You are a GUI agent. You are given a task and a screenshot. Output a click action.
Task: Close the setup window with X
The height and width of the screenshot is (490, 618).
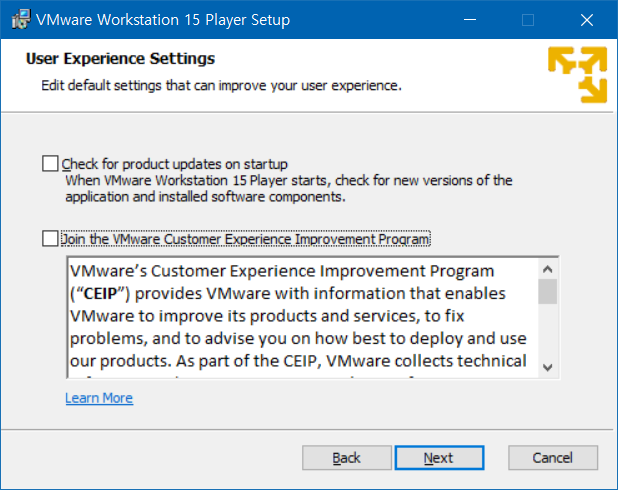[x=587, y=20]
